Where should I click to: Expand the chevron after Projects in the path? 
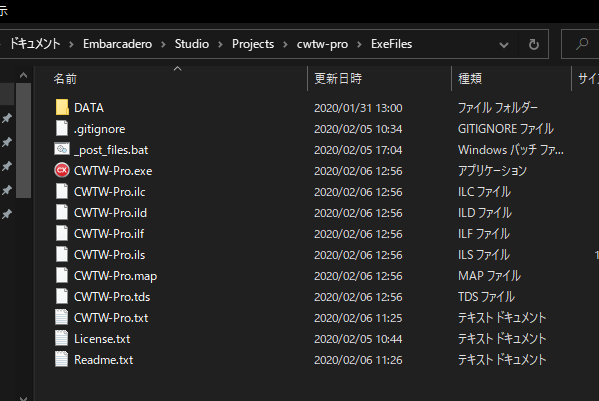click(x=285, y=44)
